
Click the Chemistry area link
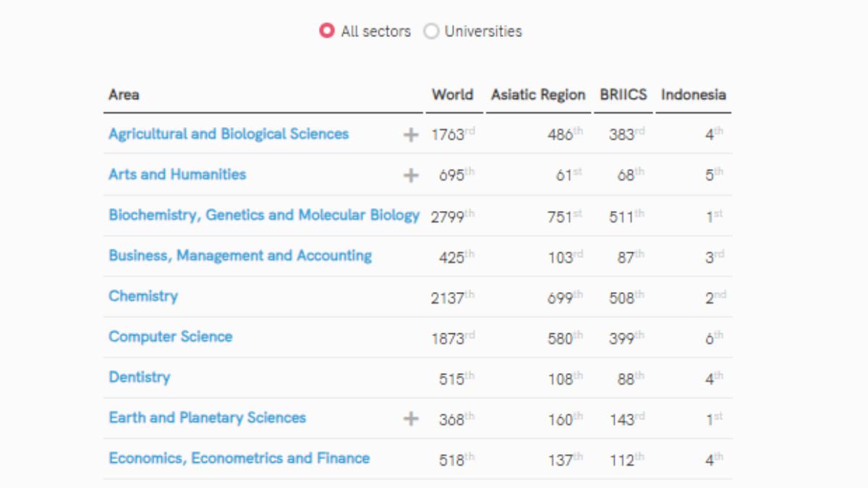coord(143,296)
